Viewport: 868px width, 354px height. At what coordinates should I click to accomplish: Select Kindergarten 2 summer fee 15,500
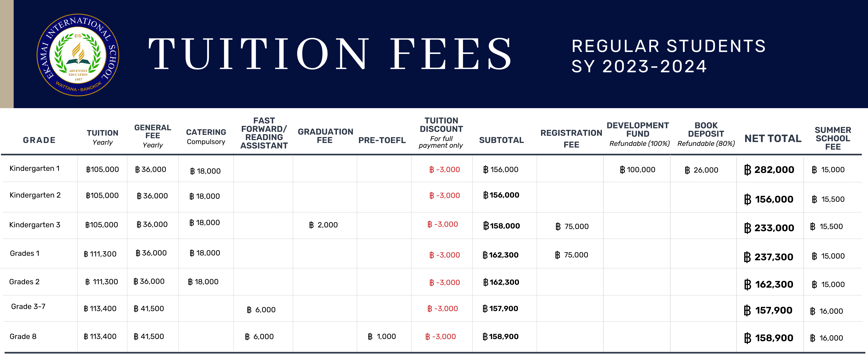click(828, 199)
